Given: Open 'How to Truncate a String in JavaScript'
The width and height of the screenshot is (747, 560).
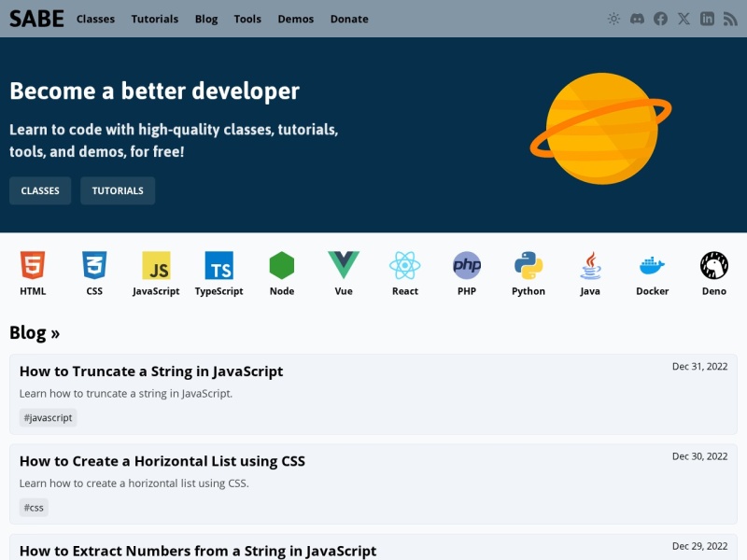Looking at the screenshot, I should [151, 371].
